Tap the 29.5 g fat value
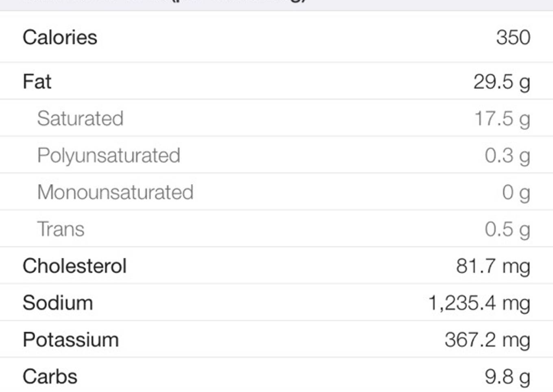Screen dimensions: 553x392 point(502,82)
